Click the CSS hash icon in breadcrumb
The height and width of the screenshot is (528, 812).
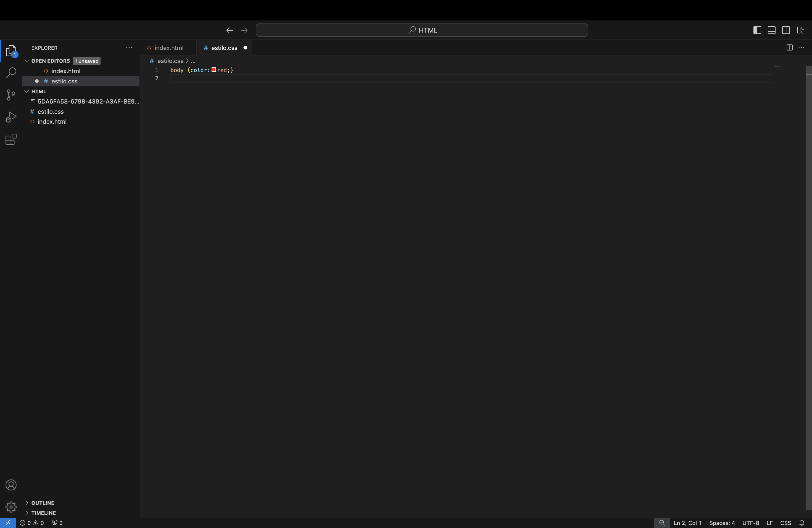point(151,61)
